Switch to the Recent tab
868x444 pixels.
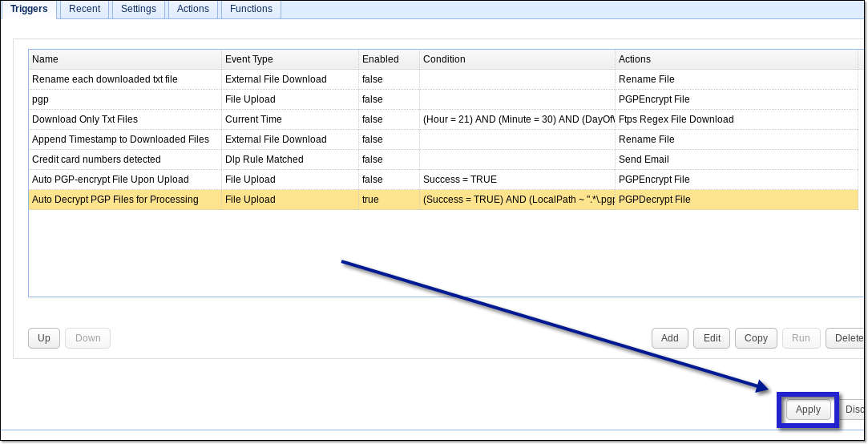(x=84, y=9)
